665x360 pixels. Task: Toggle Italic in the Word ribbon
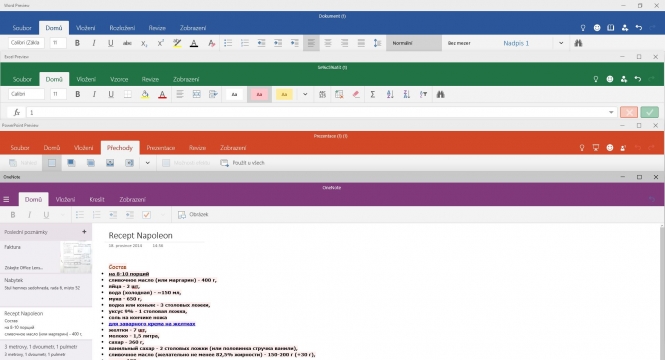point(94,43)
